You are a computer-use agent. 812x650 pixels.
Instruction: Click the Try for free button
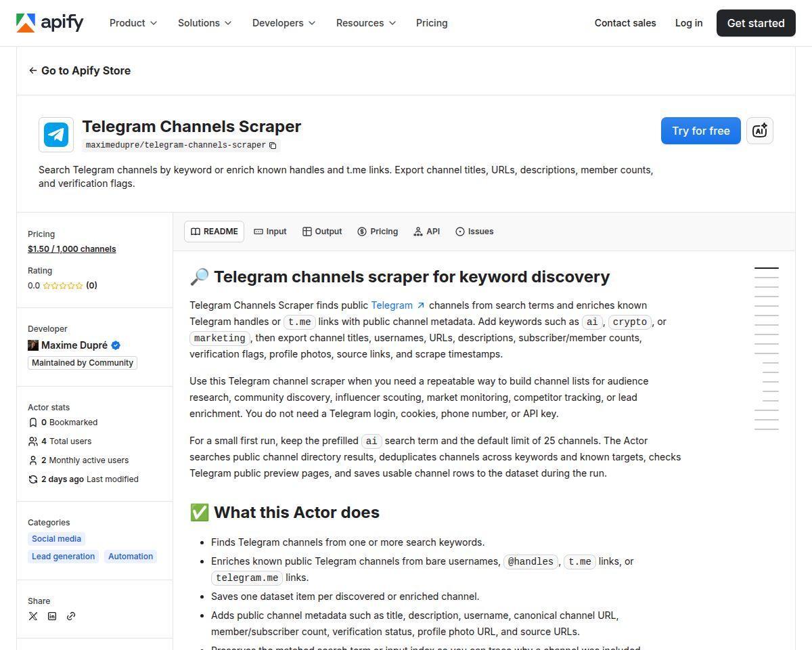coord(701,131)
